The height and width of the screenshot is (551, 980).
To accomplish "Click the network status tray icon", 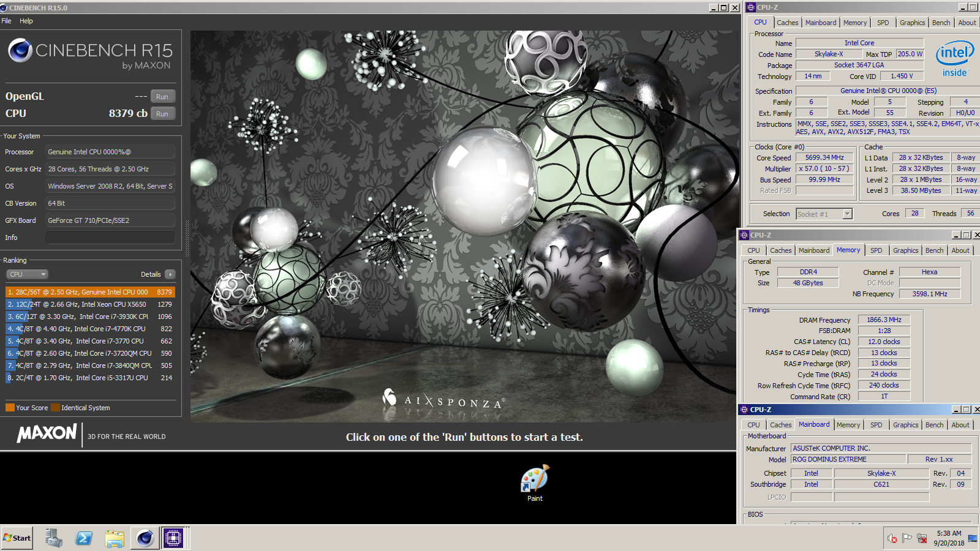I will (922, 539).
